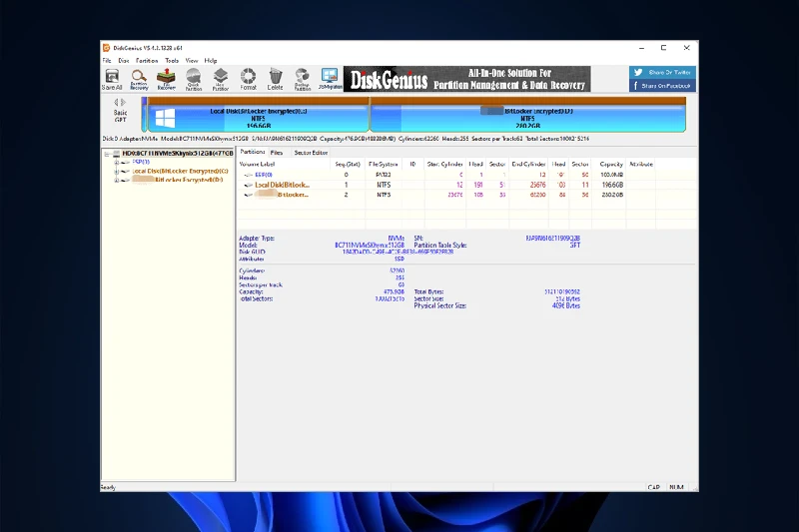Screen dimensions: 799x532
Task: Expand the HD0 disk tree node
Action: pos(108,154)
